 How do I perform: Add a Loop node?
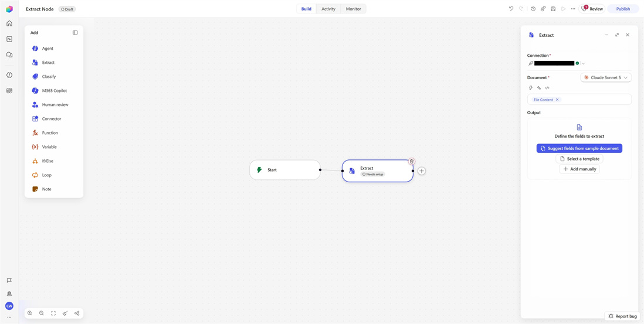[x=54, y=175]
